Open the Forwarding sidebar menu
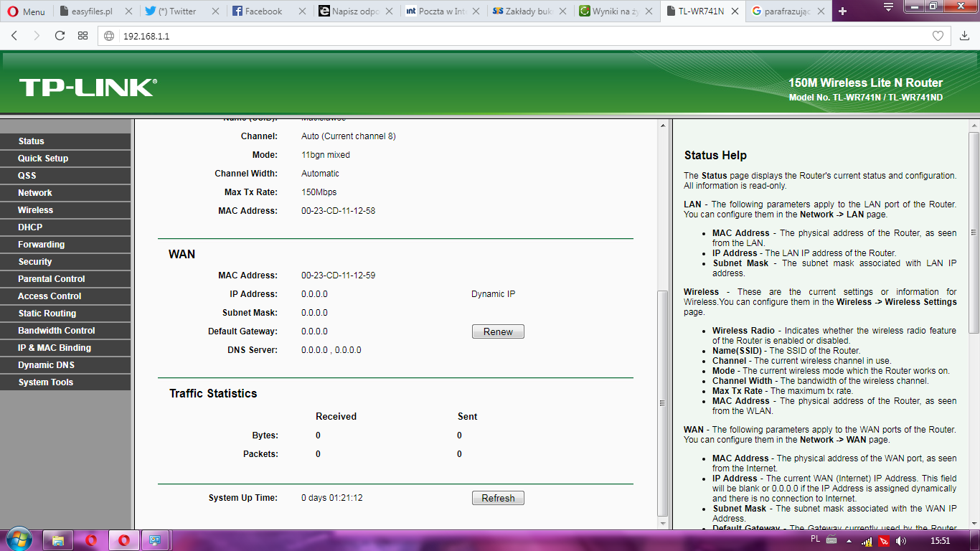 tap(65, 245)
